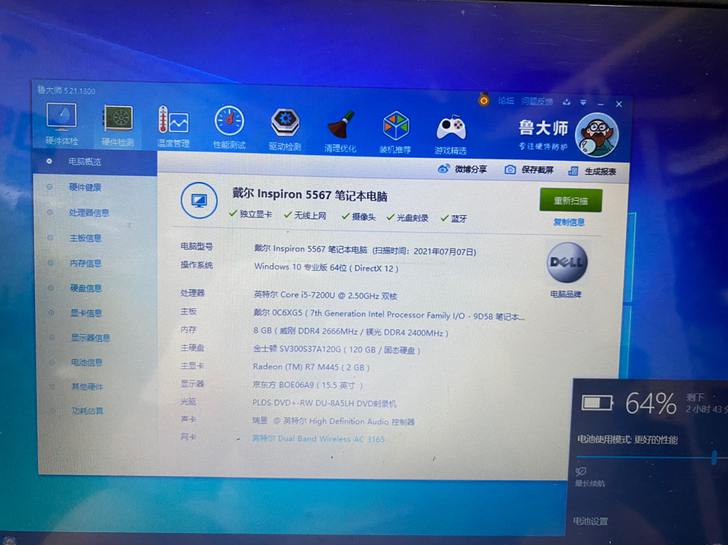This screenshot has width=728, height=545.
Task: Share the report via 微博分享
Action: pos(462,169)
